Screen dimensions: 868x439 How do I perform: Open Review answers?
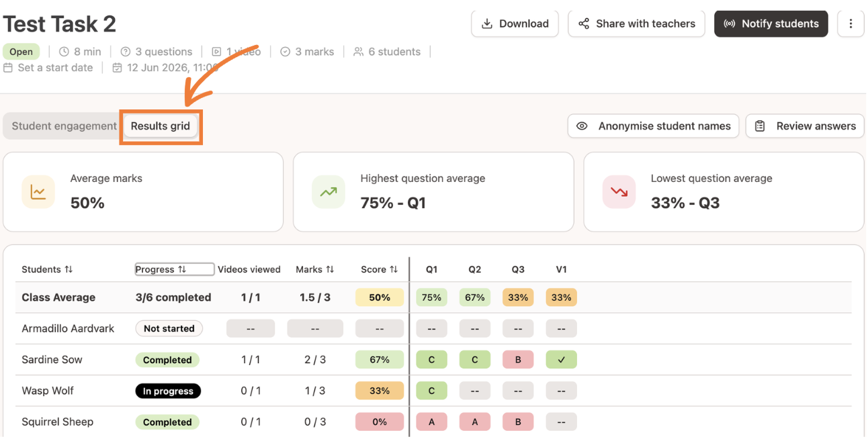tap(805, 126)
